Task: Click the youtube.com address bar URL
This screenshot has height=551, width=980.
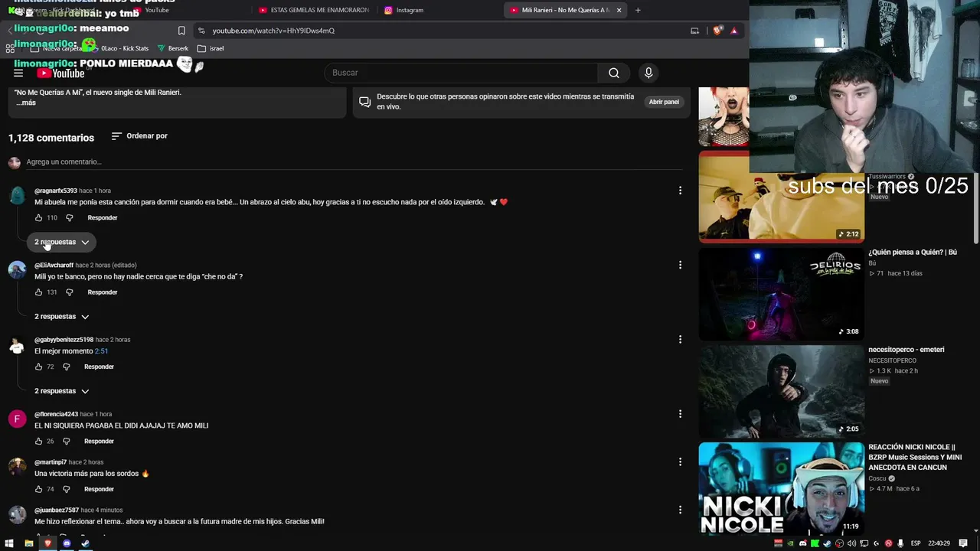Action: point(273,31)
